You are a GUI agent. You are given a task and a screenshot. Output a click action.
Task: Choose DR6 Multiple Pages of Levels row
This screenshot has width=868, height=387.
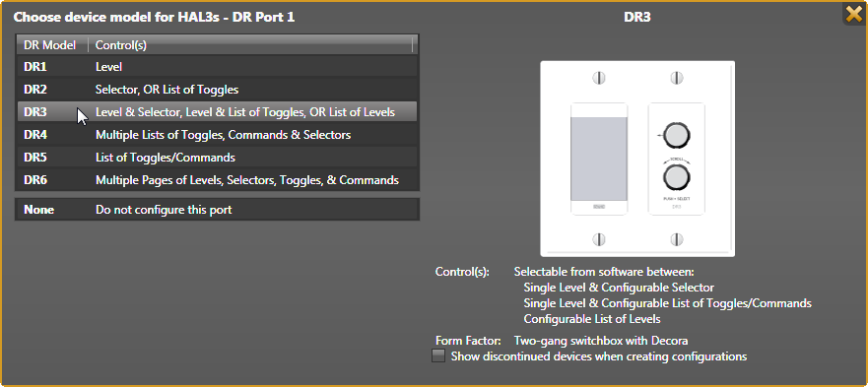217,180
